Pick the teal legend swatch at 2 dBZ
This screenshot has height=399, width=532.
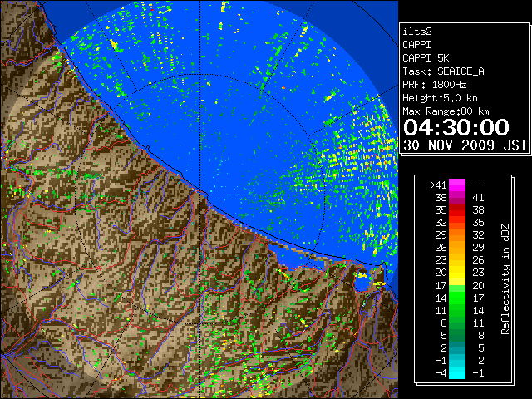click(x=457, y=347)
